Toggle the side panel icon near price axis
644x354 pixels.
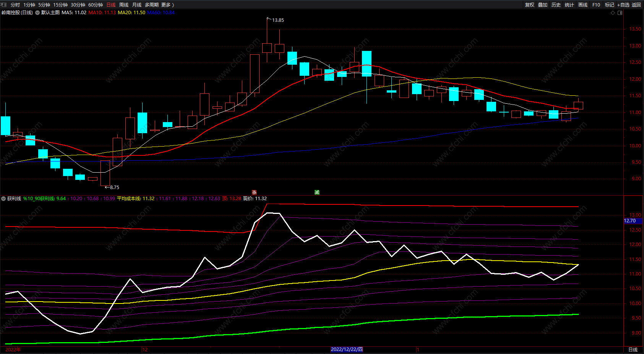click(620, 13)
